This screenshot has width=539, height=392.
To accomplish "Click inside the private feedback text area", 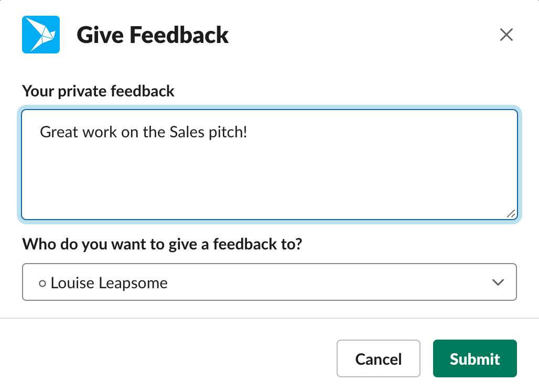I will [x=269, y=165].
